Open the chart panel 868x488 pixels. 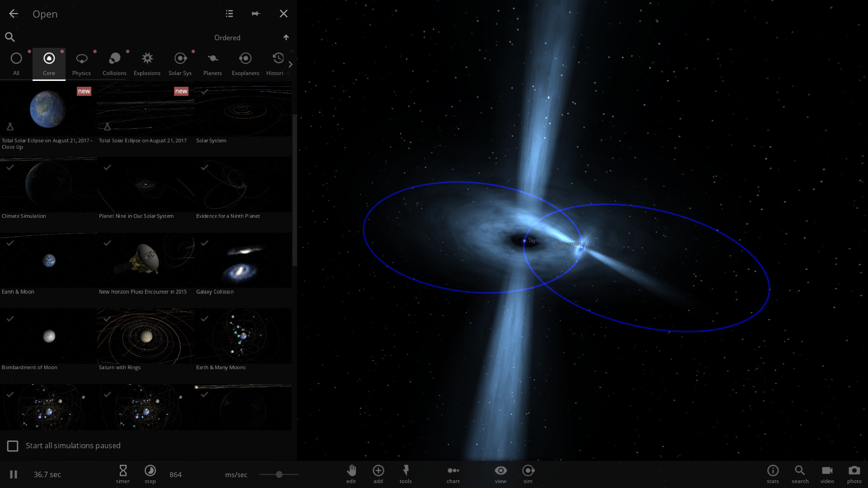tap(453, 474)
